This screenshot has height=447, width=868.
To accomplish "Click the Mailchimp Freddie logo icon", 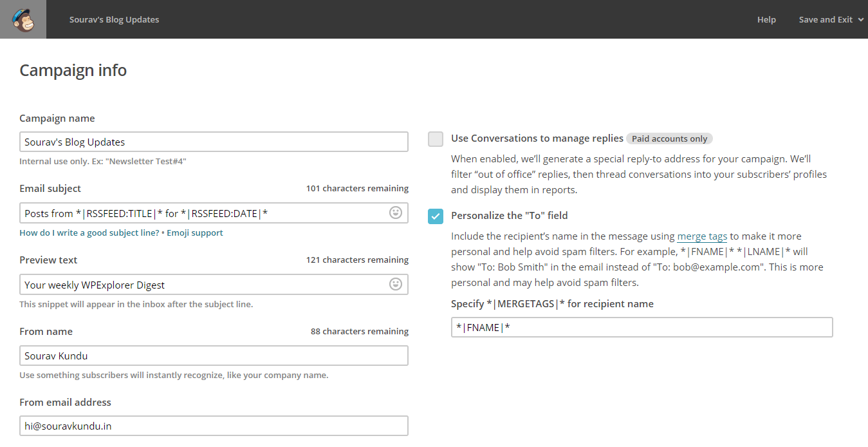I will (23, 19).
